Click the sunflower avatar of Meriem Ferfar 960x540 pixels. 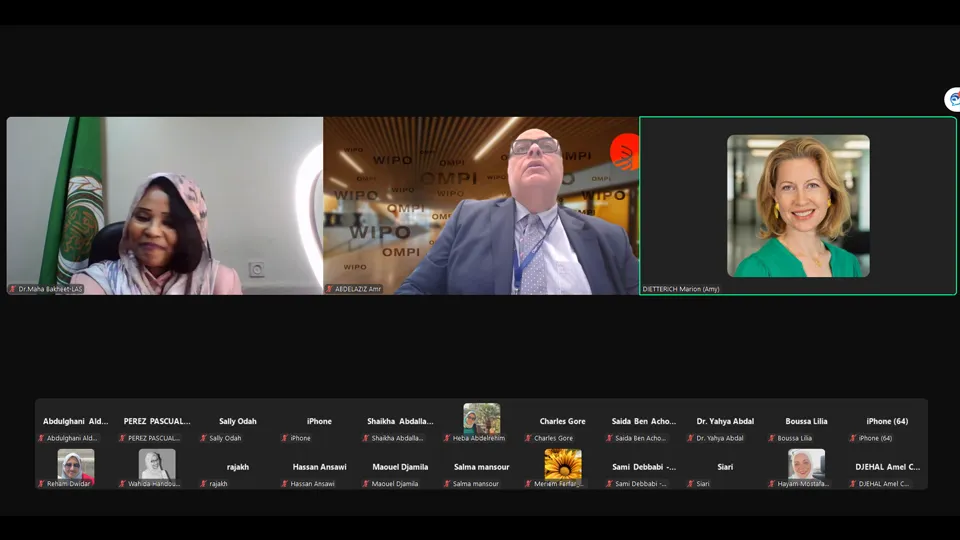pos(563,464)
